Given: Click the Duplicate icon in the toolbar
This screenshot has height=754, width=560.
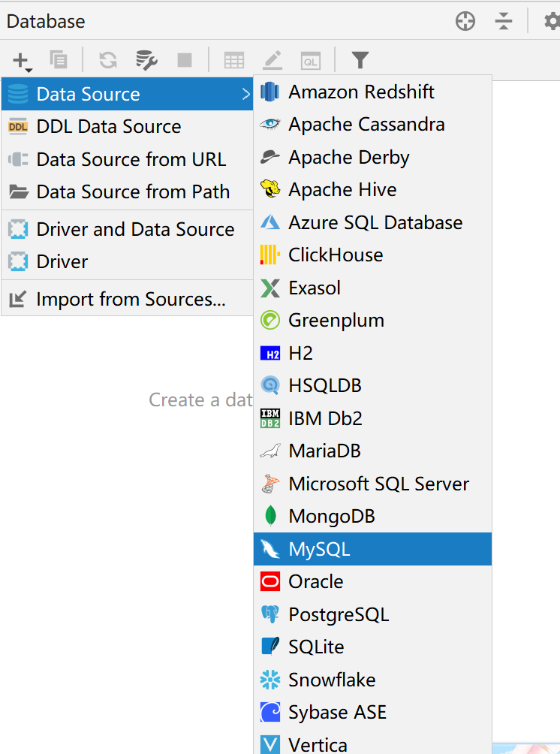Looking at the screenshot, I should (x=58, y=60).
